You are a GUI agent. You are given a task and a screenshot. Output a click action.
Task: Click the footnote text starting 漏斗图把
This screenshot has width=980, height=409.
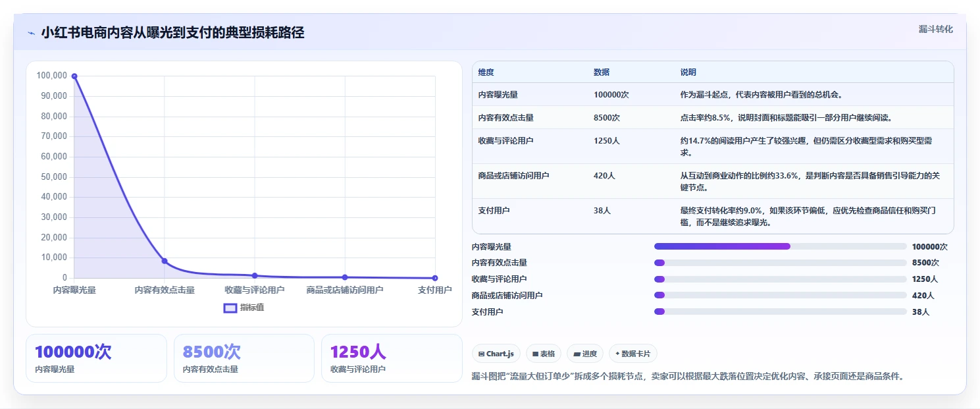(x=688, y=377)
